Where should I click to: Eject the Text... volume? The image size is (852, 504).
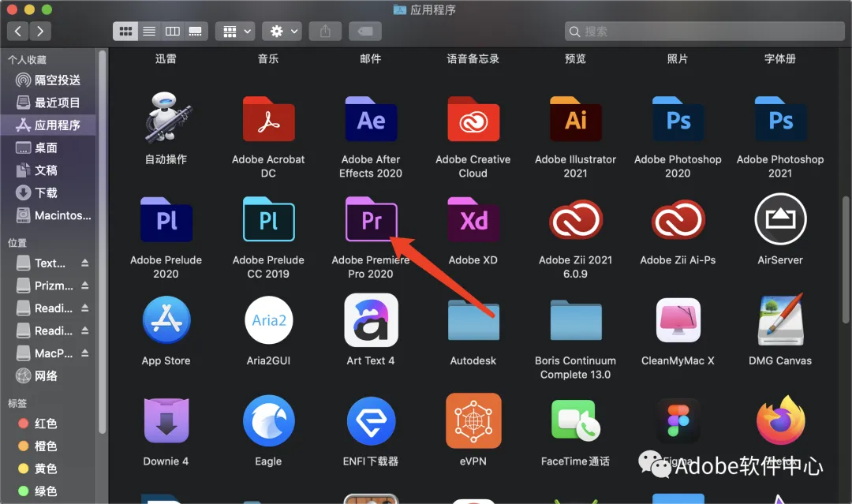[x=84, y=263]
